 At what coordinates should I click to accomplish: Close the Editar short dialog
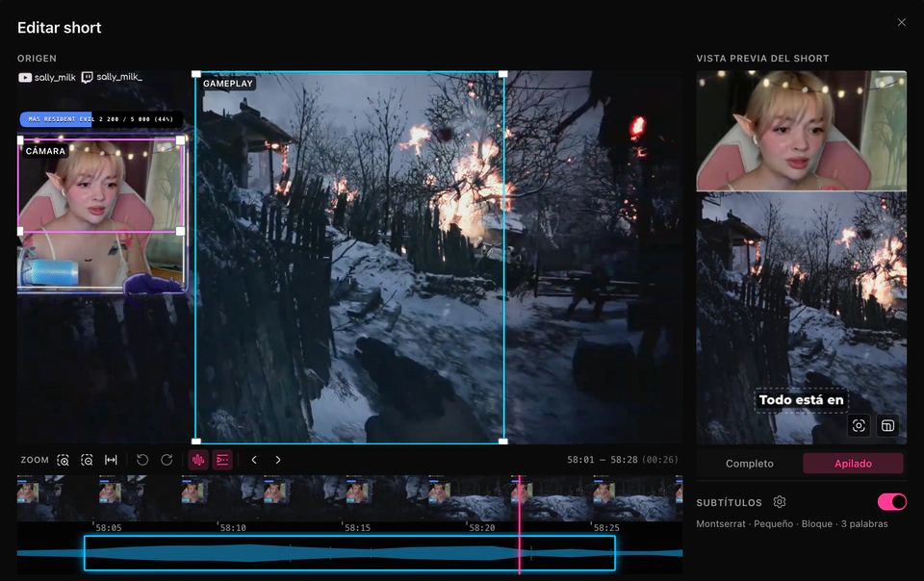coord(902,22)
